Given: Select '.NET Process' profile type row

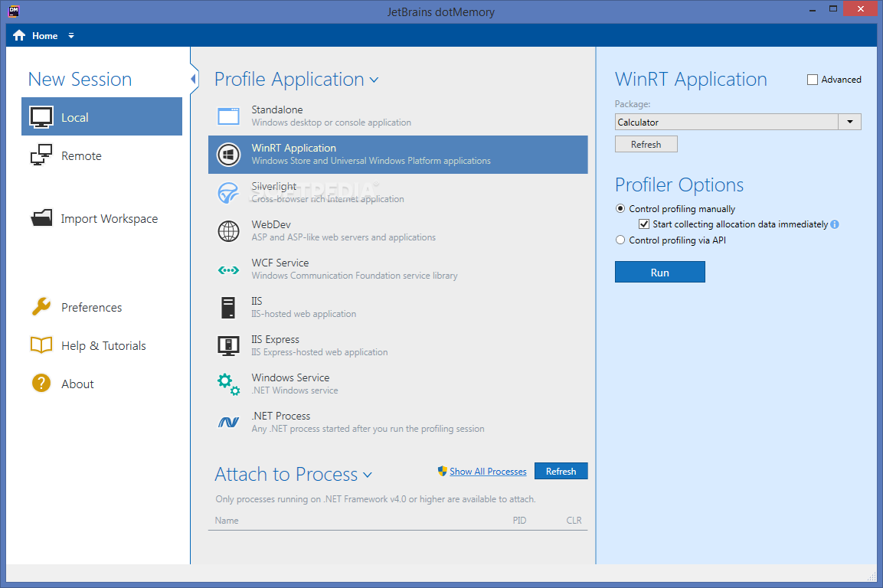Looking at the screenshot, I should coord(398,423).
